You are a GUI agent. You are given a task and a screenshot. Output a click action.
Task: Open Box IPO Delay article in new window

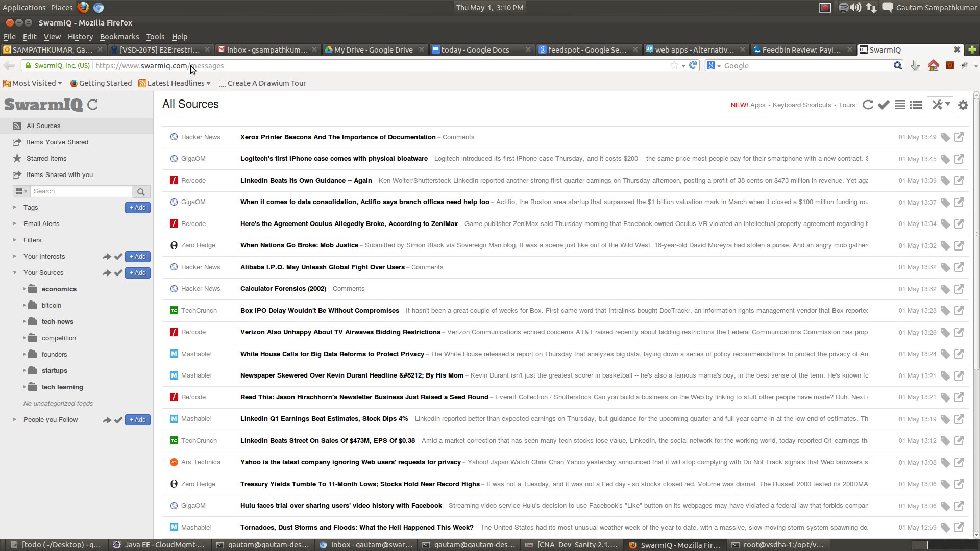pyautogui.click(x=959, y=311)
